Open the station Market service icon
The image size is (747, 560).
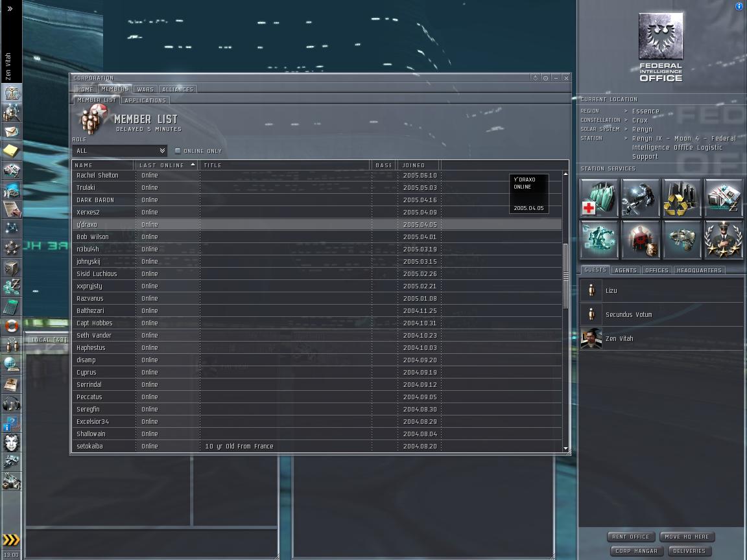723,198
